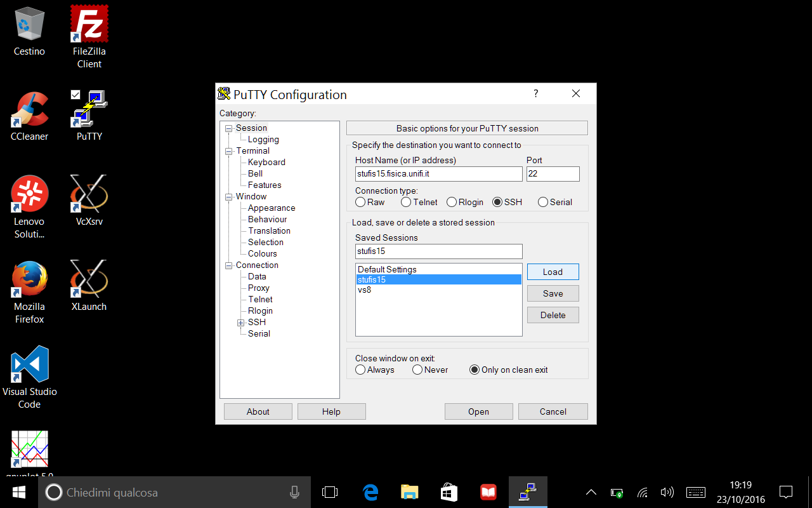Click the Saved Sessions name field
This screenshot has height=508, width=812.
click(x=438, y=251)
